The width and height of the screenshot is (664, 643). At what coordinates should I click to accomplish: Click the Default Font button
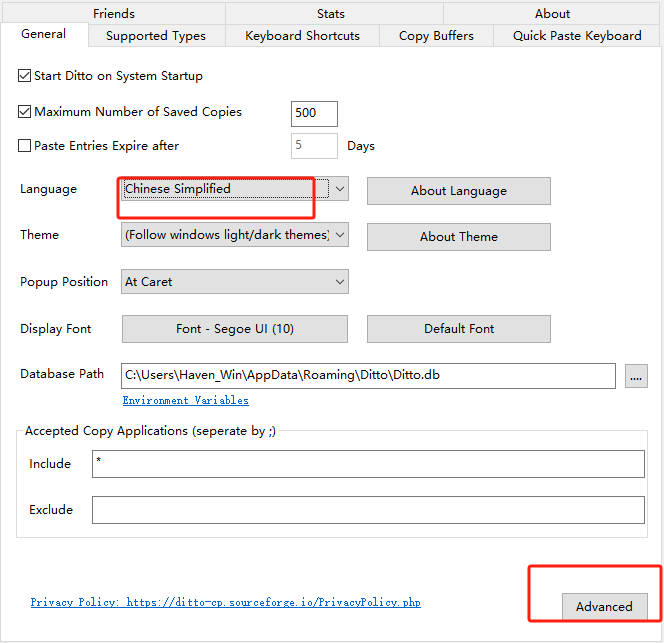(x=458, y=329)
